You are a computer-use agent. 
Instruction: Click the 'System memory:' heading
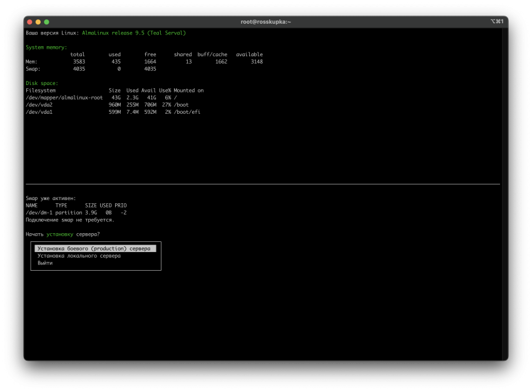[46, 48]
